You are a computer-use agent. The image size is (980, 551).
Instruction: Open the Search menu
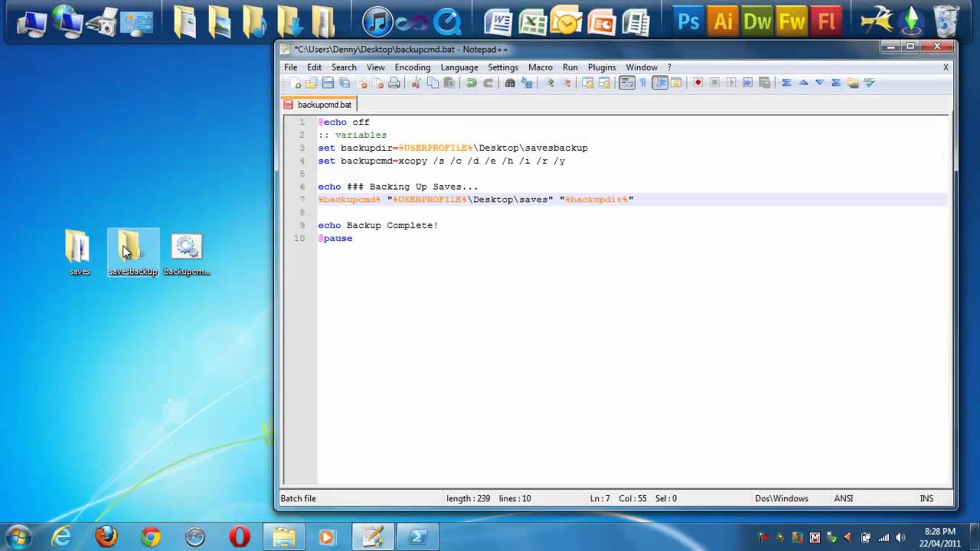(344, 67)
